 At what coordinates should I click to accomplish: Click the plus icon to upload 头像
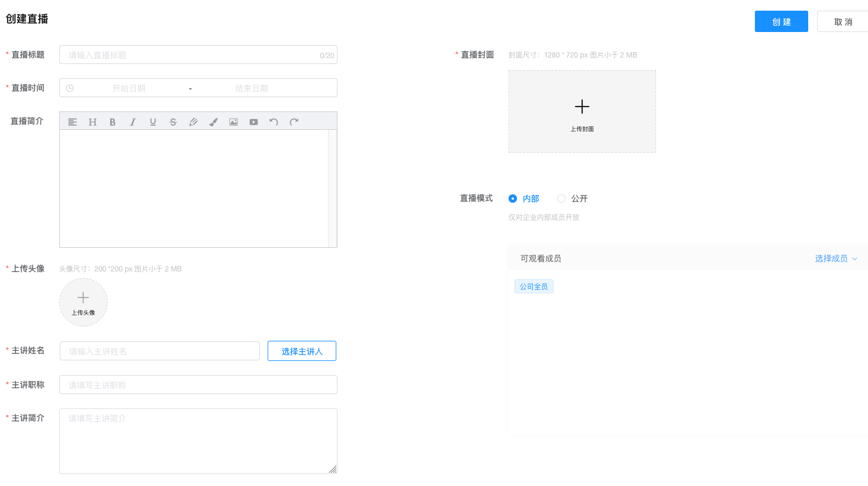pyautogui.click(x=83, y=298)
